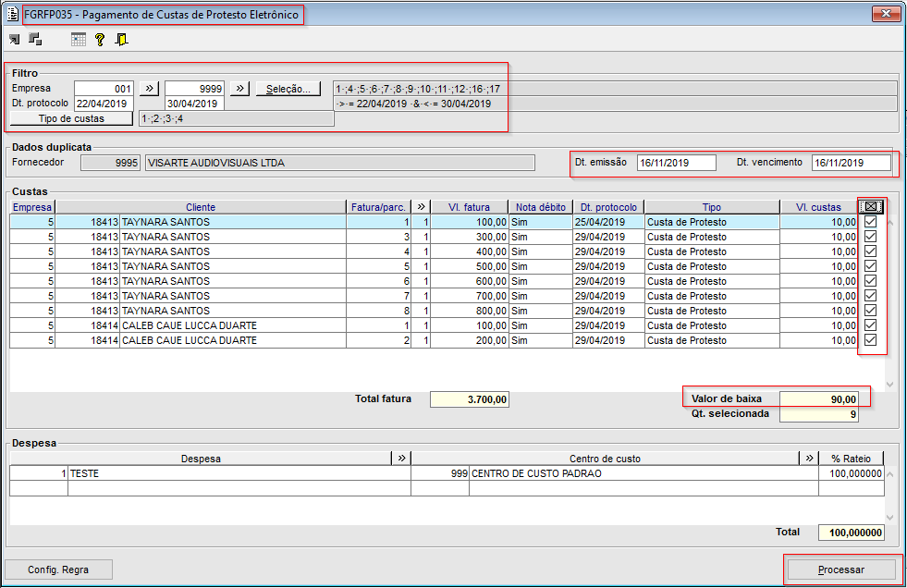Open Config. Regra button
The height and width of the screenshot is (588, 907).
[58, 570]
